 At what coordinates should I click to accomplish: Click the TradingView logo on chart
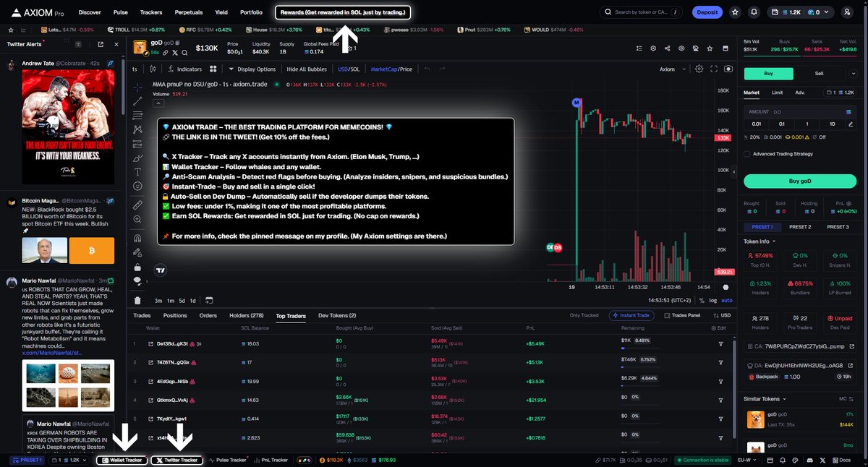[x=161, y=271]
